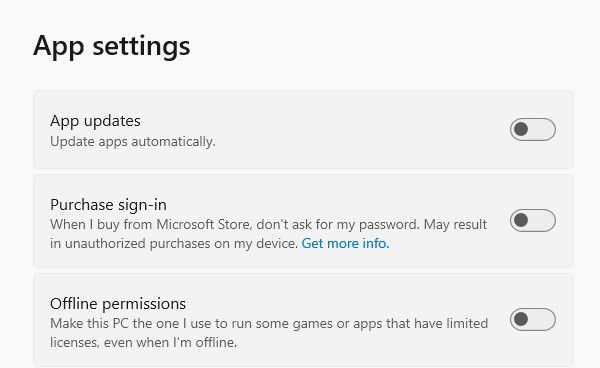600x368 pixels.
Task: Click the Offline permissions title label
Action: (118, 304)
